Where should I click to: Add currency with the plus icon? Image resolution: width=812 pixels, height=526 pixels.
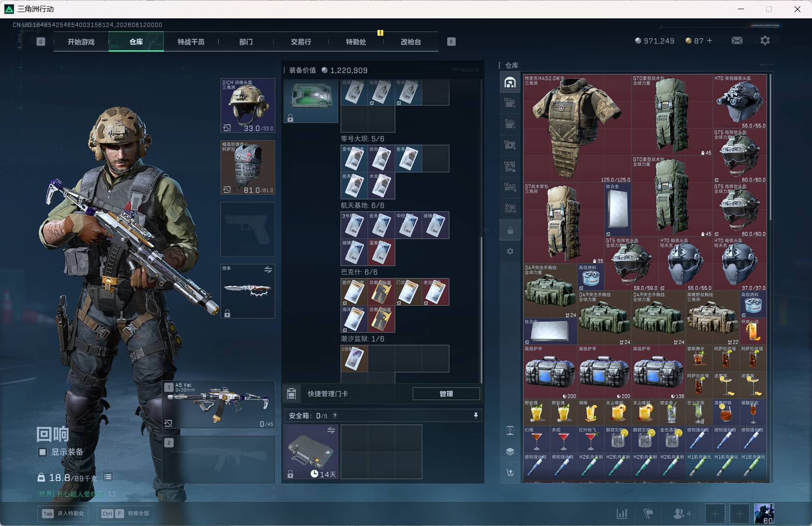710,41
